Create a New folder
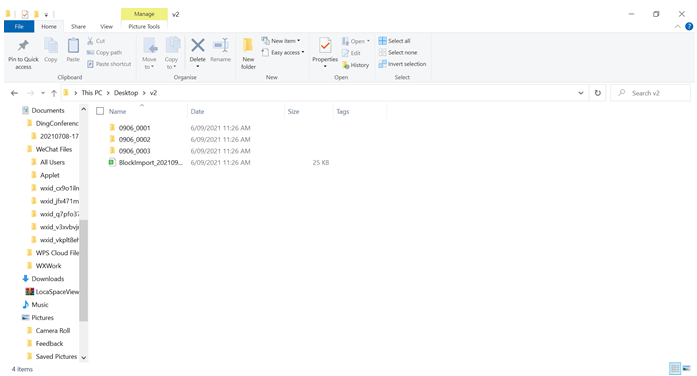The height and width of the screenshot is (376, 697). pos(248,53)
